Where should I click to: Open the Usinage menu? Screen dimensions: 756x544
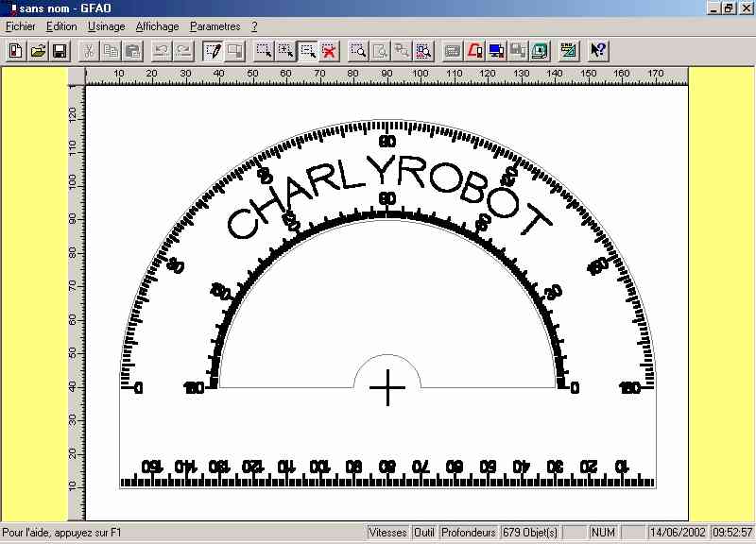pyautogui.click(x=106, y=26)
